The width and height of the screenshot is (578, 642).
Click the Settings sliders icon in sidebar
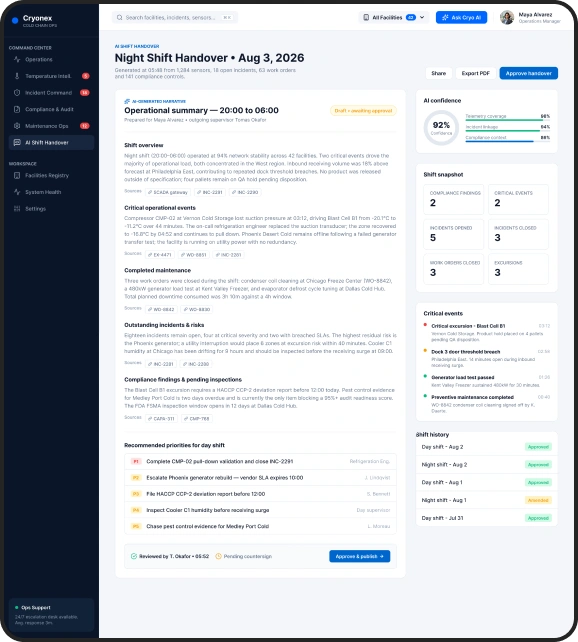tap(17, 209)
